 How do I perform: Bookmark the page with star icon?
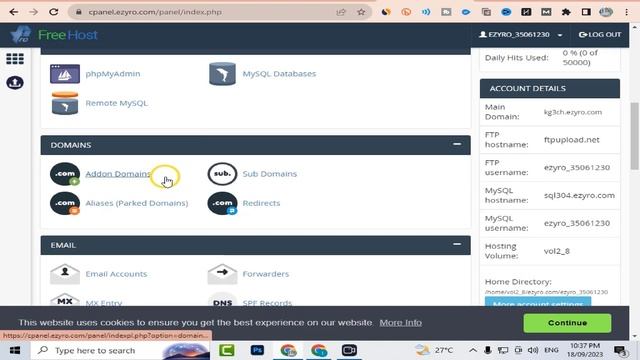(361, 12)
